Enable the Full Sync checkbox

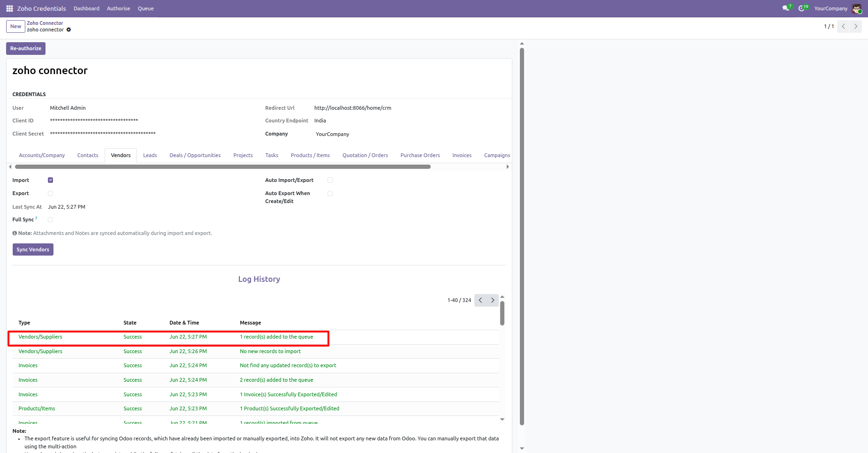(51, 219)
